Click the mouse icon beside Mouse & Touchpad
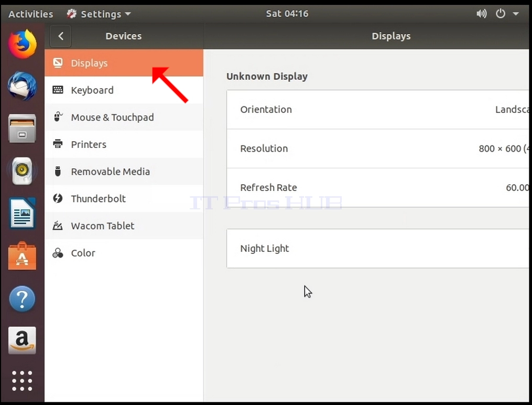 (x=58, y=117)
